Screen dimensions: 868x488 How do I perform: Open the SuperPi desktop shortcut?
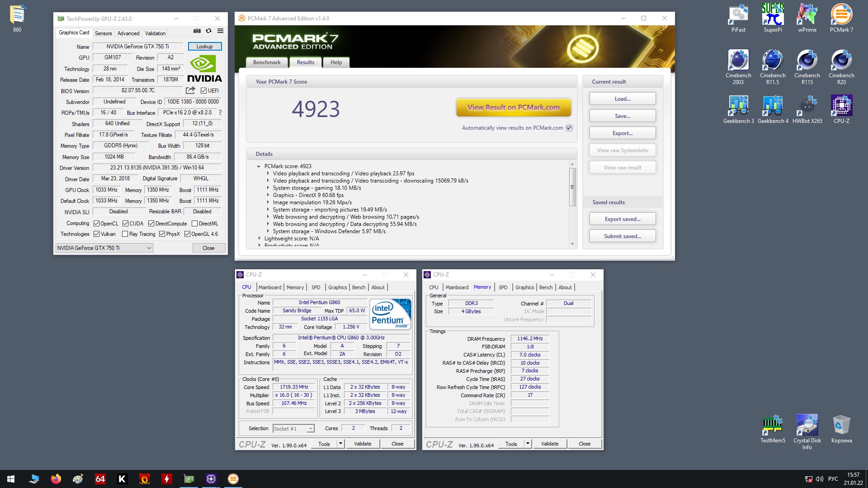[x=773, y=18]
